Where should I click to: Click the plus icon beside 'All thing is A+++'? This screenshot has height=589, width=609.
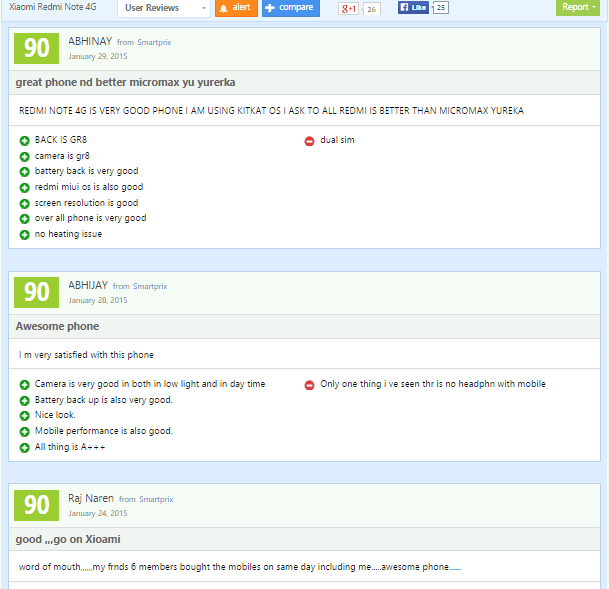coord(24,448)
